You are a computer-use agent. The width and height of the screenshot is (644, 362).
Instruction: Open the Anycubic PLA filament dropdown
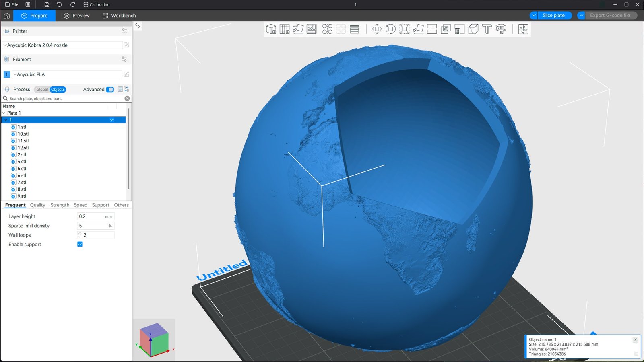[x=67, y=74]
